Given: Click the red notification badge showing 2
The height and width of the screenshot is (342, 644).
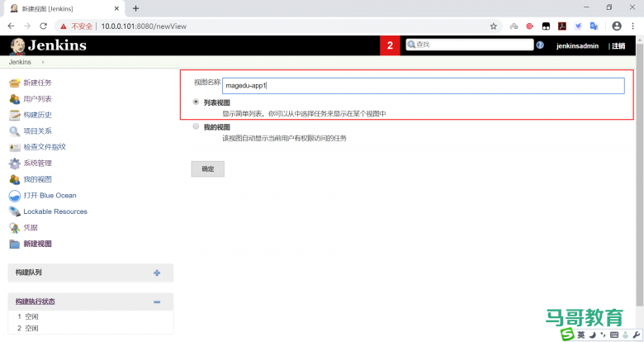Looking at the screenshot, I should pos(390,45).
